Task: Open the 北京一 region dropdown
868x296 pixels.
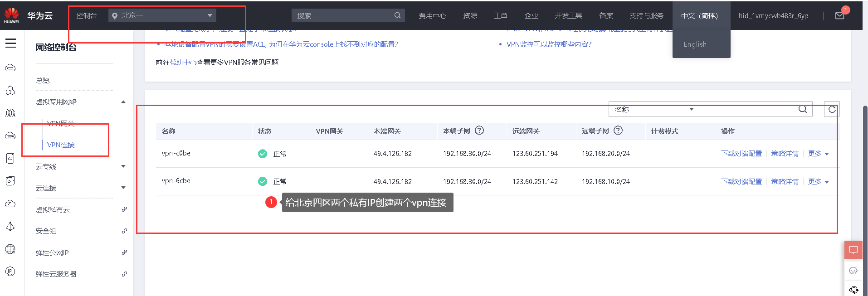Action: click(162, 15)
